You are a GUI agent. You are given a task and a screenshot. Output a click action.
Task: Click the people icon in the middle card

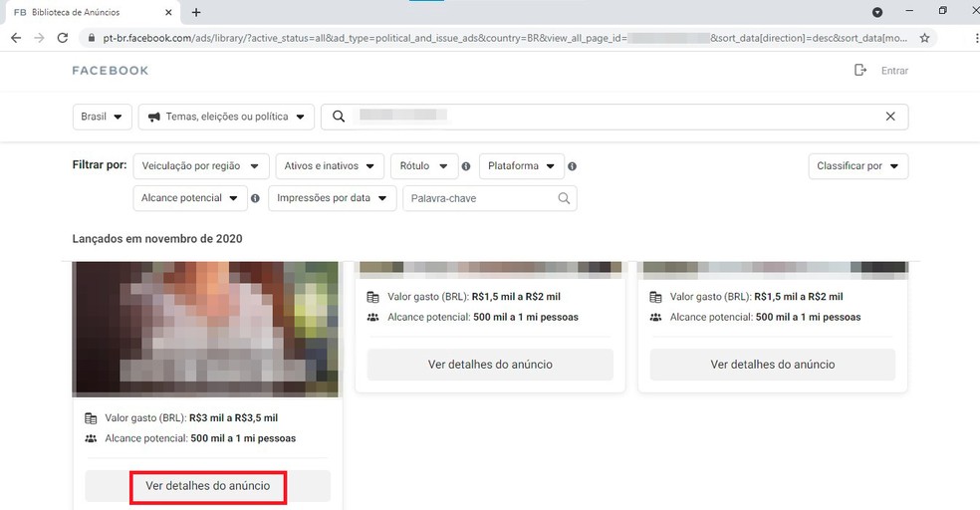(x=373, y=318)
